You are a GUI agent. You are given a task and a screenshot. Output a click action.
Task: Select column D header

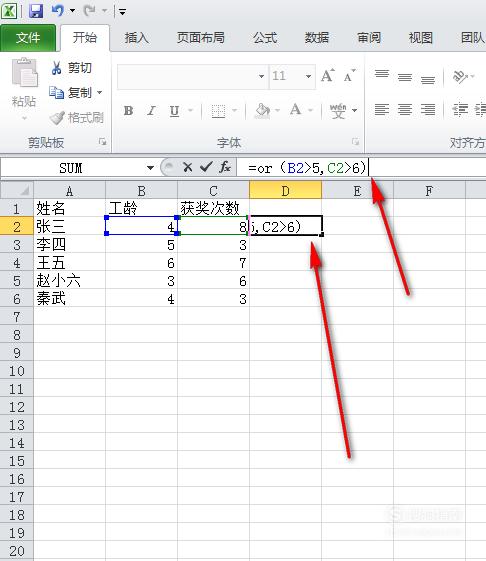tap(285, 190)
